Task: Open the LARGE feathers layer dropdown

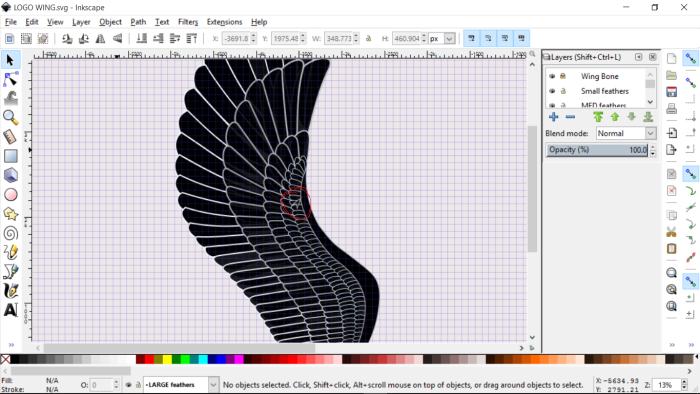Action: 213,385
